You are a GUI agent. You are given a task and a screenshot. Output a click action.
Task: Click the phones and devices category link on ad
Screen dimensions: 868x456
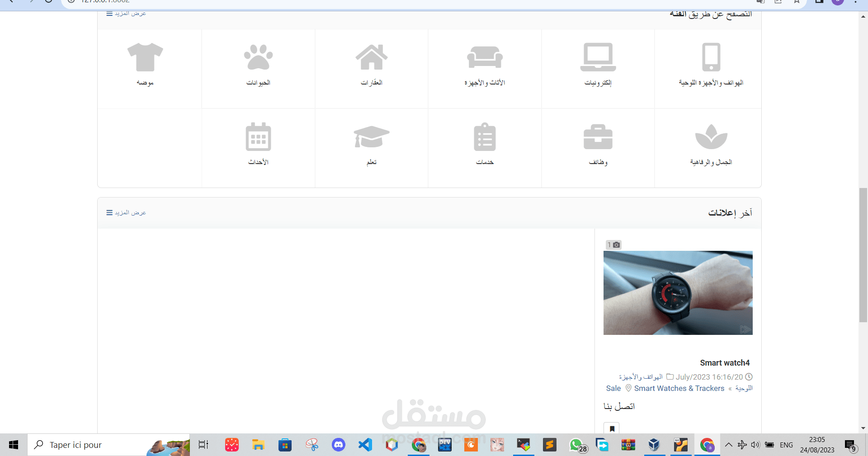point(641,377)
